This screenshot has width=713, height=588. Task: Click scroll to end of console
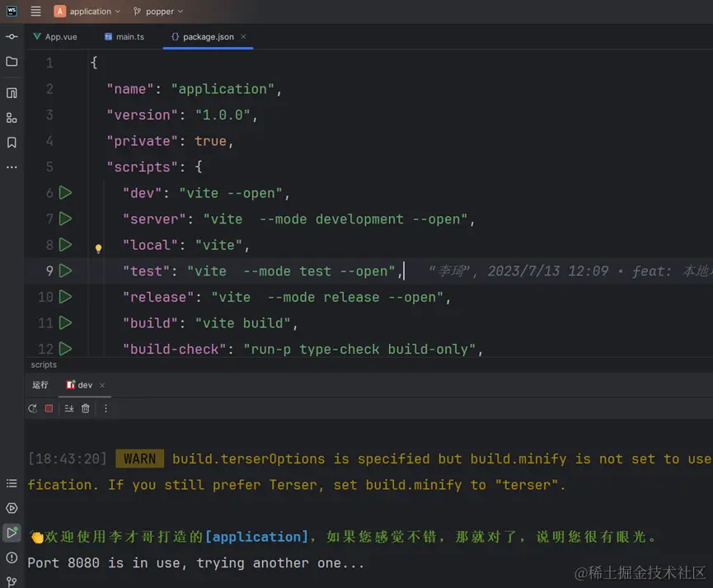[x=69, y=408]
